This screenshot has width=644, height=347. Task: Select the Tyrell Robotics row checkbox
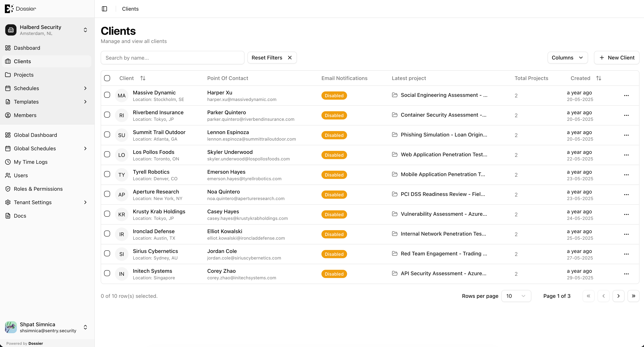click(x=107, y=174)
